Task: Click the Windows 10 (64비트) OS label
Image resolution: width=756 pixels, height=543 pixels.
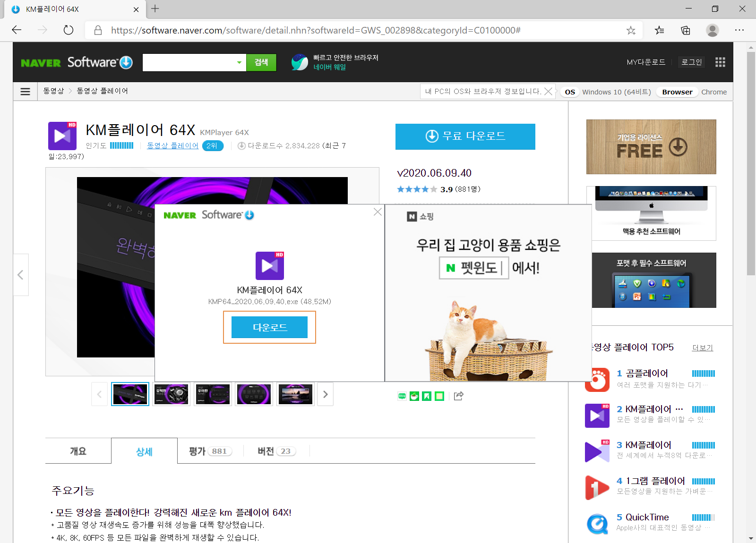Action: pos(617,92)
